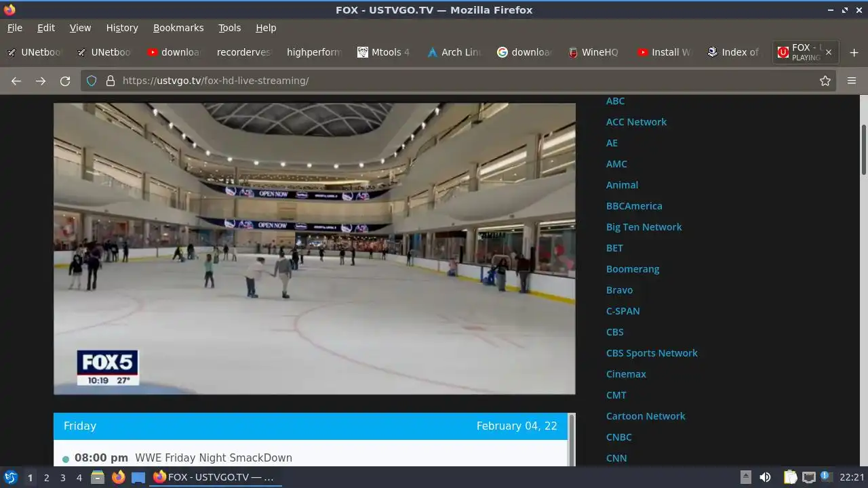Open the Help menu

[x=266, y=28]
